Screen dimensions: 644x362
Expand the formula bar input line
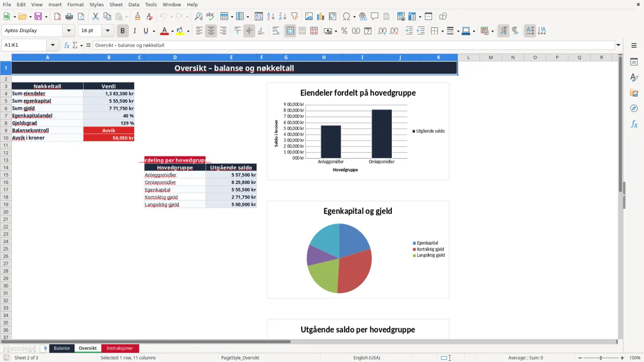point(618,45)
